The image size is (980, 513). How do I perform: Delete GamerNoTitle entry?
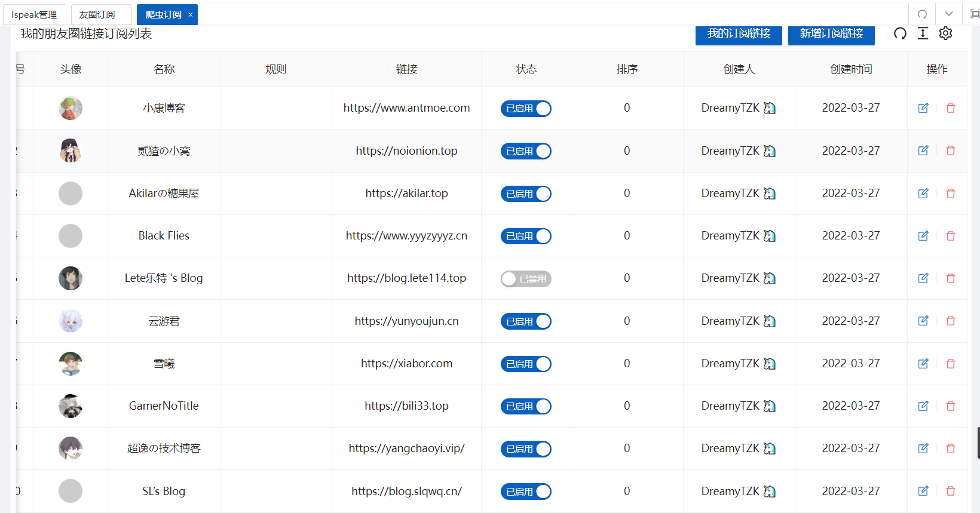click(951, 406)
